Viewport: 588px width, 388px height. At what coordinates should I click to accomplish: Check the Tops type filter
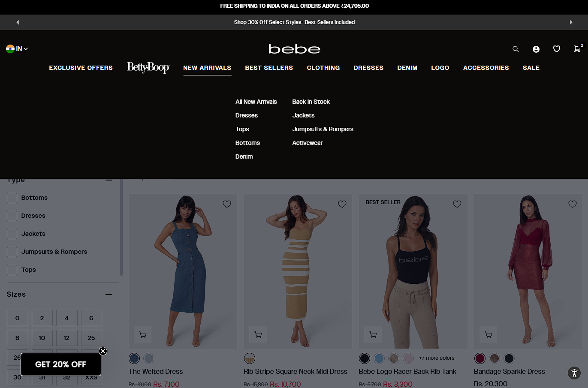point(12,270)
